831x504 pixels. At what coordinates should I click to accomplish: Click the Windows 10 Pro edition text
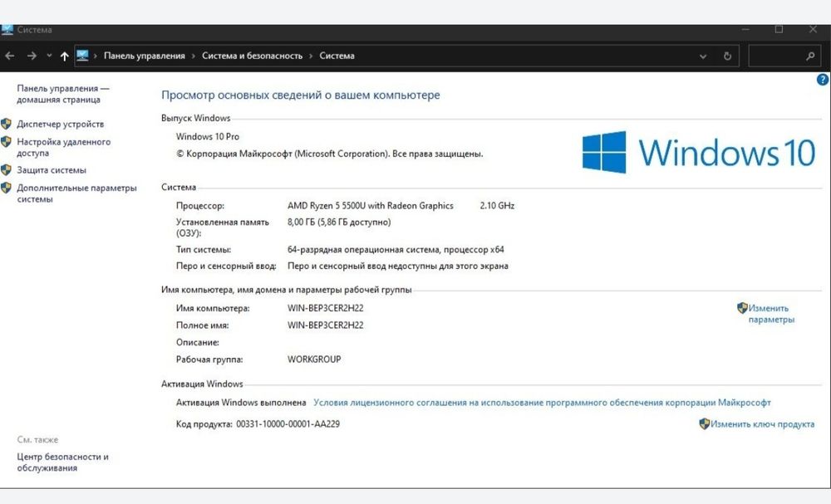(x=208, y=136)
